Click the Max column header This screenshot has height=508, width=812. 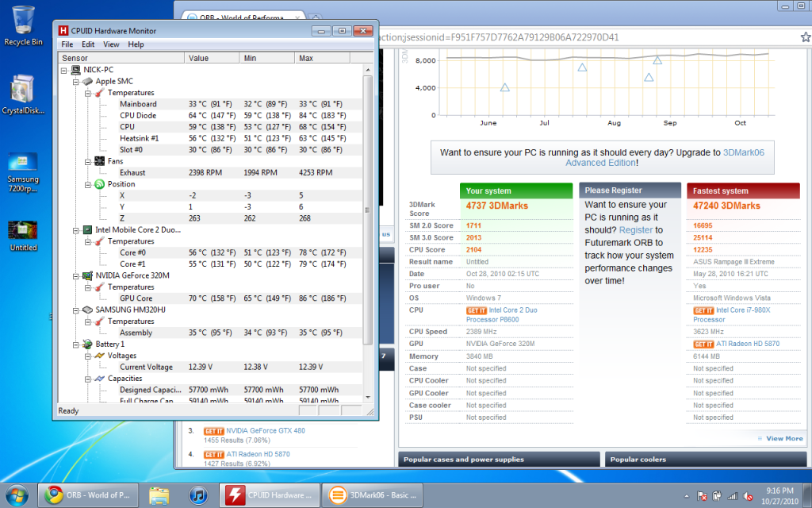[322, 58]
